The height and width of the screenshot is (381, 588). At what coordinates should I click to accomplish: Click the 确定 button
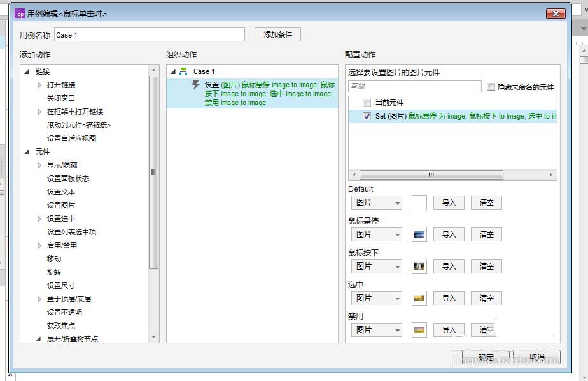tap(486, 357)
